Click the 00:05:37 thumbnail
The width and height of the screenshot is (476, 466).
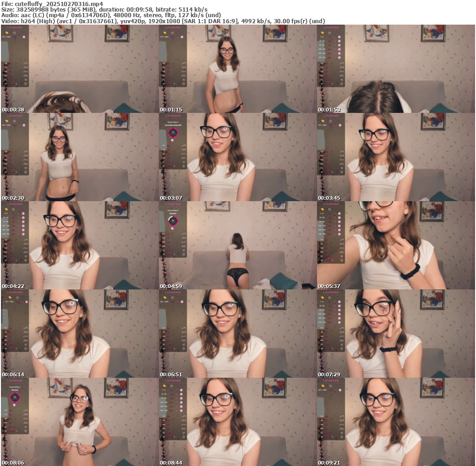coord(396,245)
